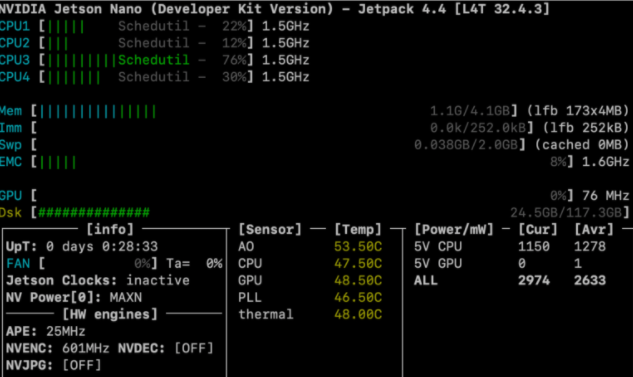633x377 pixels.
Task: Click the EMC label
Action: [11, 162]
